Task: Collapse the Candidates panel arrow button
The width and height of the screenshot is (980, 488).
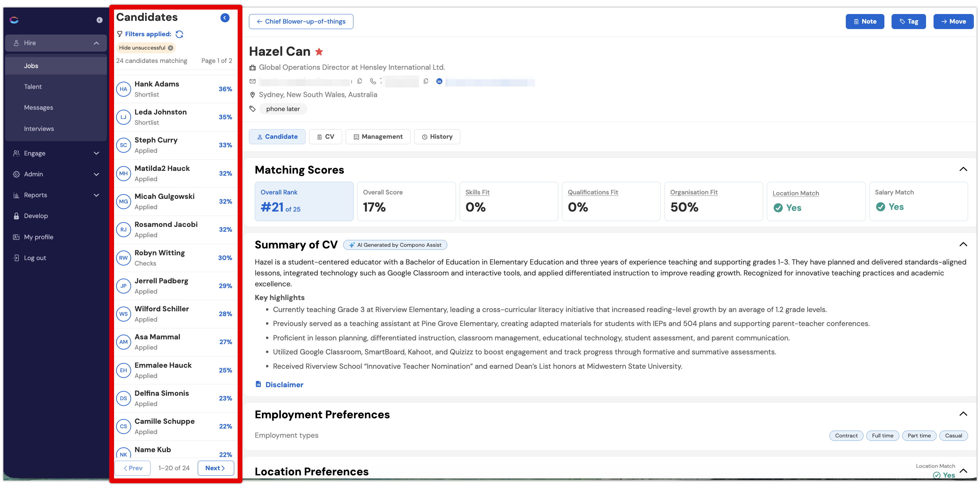Action: [225, 18]
